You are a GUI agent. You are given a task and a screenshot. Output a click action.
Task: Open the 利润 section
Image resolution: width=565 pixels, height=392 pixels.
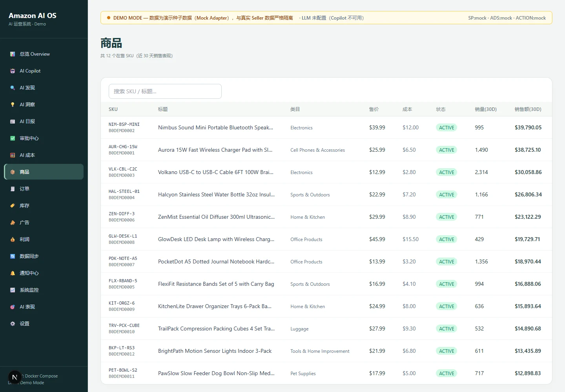point(44,240)
